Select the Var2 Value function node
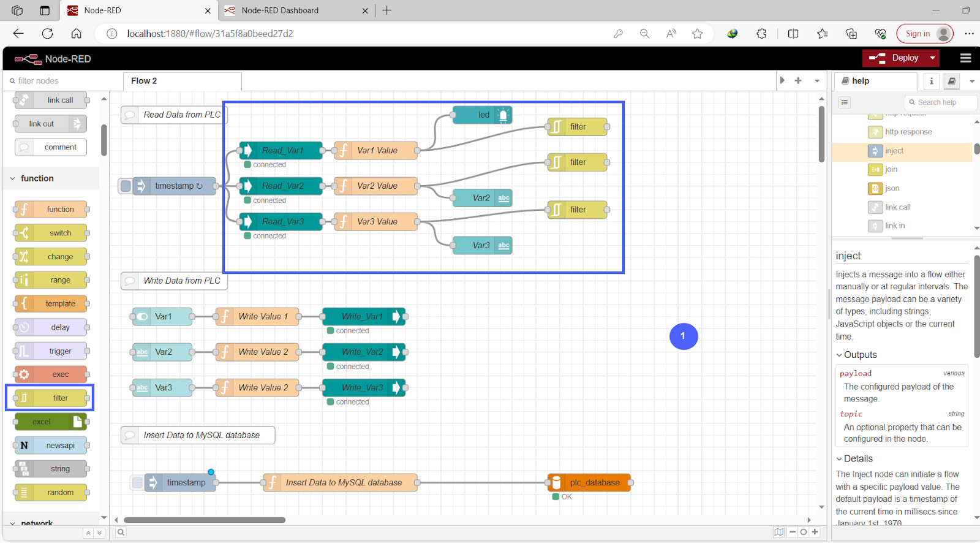Screen dimensions: 980x543 click(376, 186)
